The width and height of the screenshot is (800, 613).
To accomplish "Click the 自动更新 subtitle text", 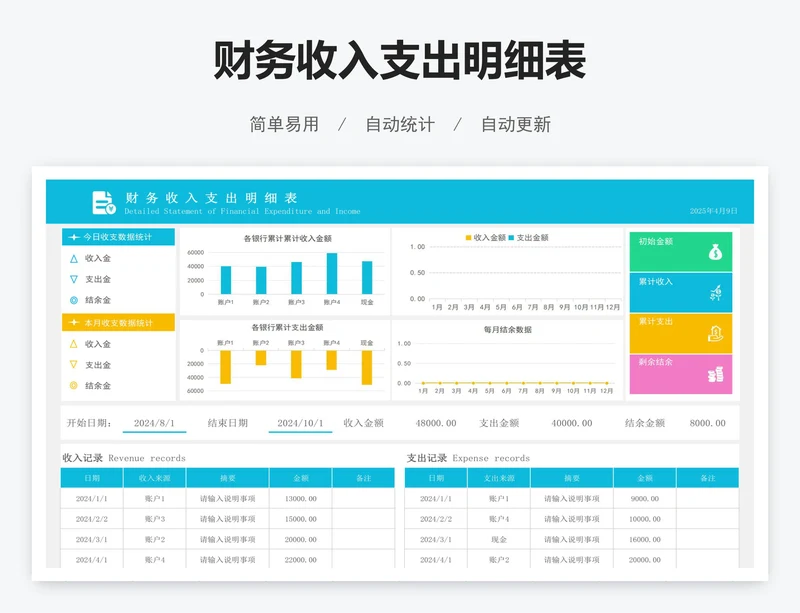I will click(x=516, y=124).
